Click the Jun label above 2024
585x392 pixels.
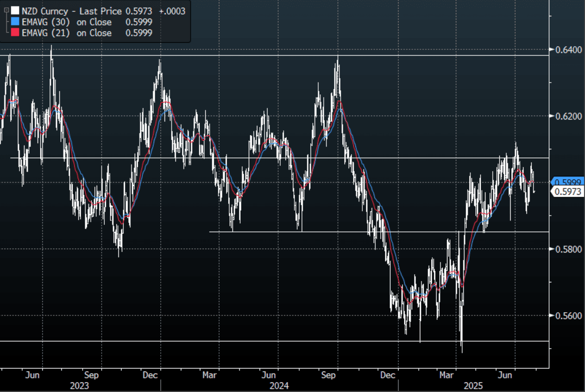[x=269, y=375]
